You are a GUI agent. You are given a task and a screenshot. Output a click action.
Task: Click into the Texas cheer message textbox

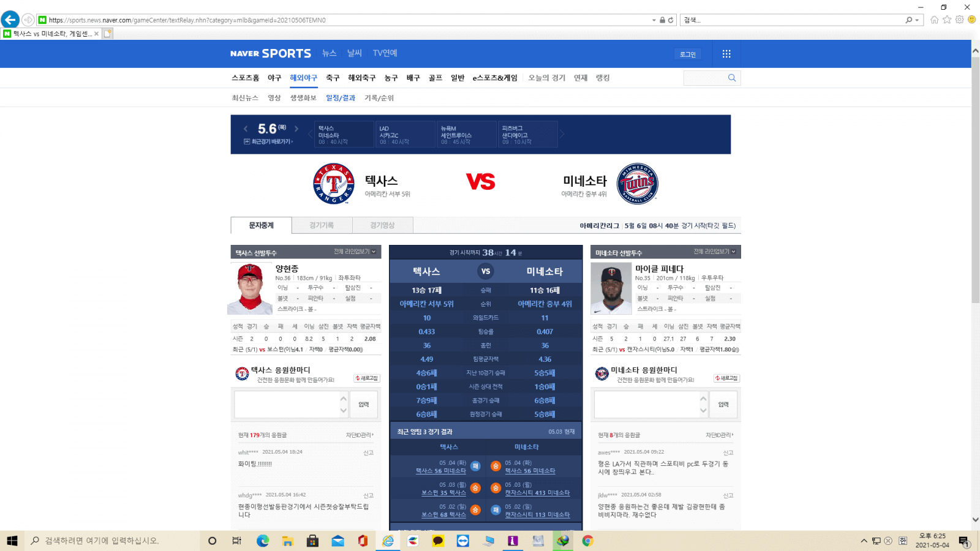(x=287, y=405)
